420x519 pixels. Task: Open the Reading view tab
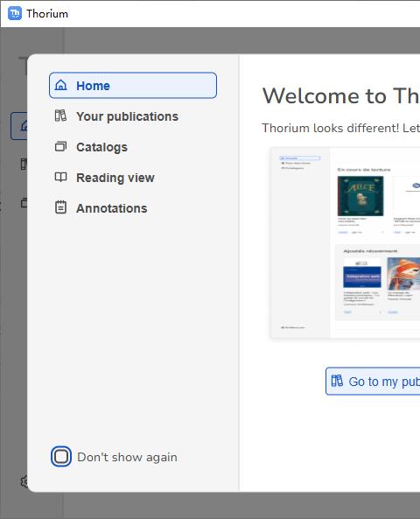tap(133, 178)
